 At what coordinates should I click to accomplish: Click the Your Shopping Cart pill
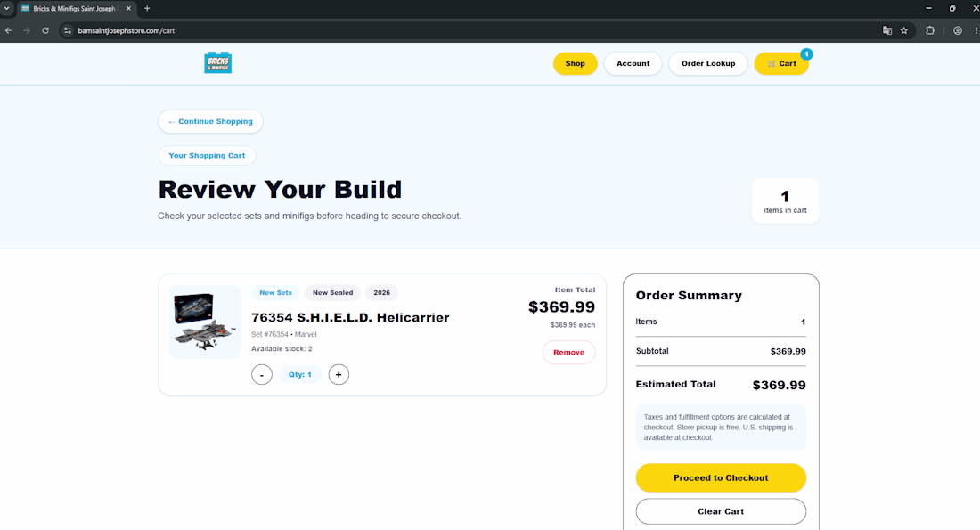pyautogui.click(x=207, y=155)
